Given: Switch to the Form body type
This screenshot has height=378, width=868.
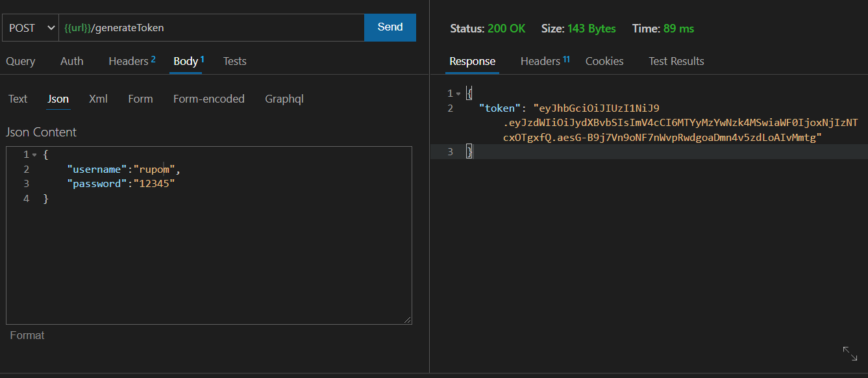Looking at the screenshot, I should (140, 99).
